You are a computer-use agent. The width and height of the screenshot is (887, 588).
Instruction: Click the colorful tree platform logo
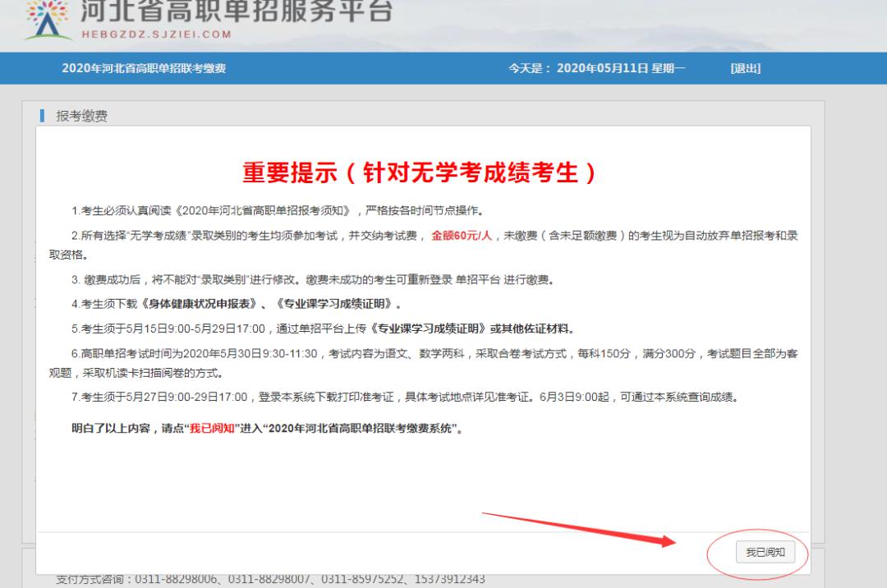coord(48,20)
